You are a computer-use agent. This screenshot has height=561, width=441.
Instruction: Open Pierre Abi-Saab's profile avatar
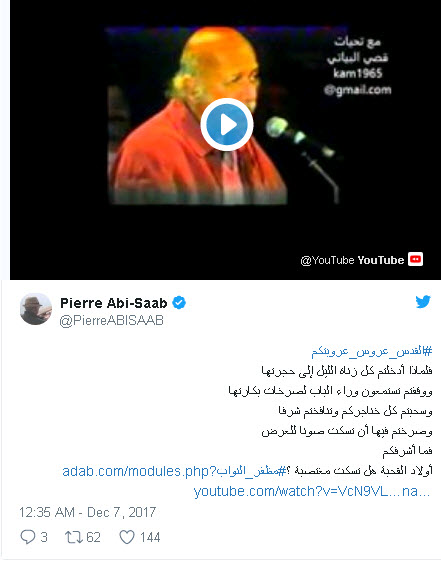coord(35,309)
